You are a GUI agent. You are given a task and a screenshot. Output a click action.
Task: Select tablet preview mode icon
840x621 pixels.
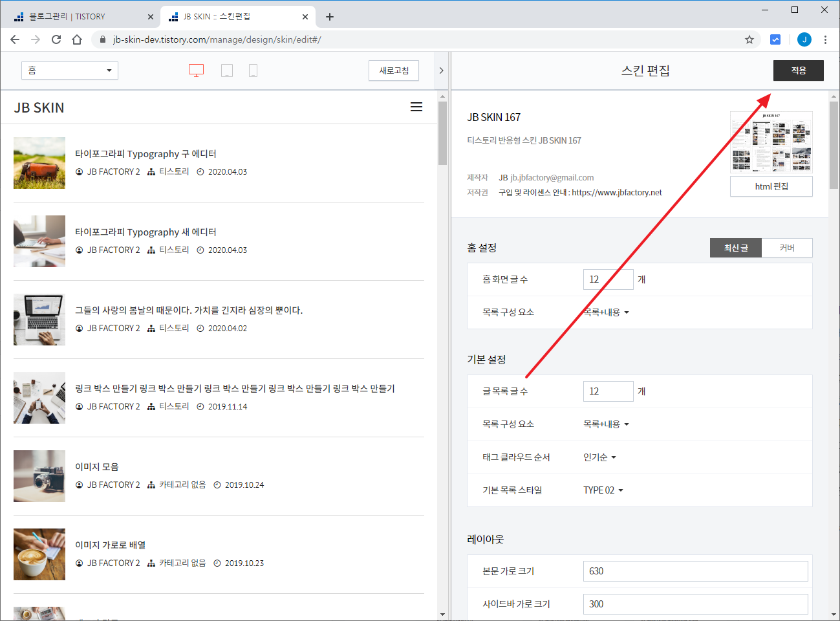point(227,71)
